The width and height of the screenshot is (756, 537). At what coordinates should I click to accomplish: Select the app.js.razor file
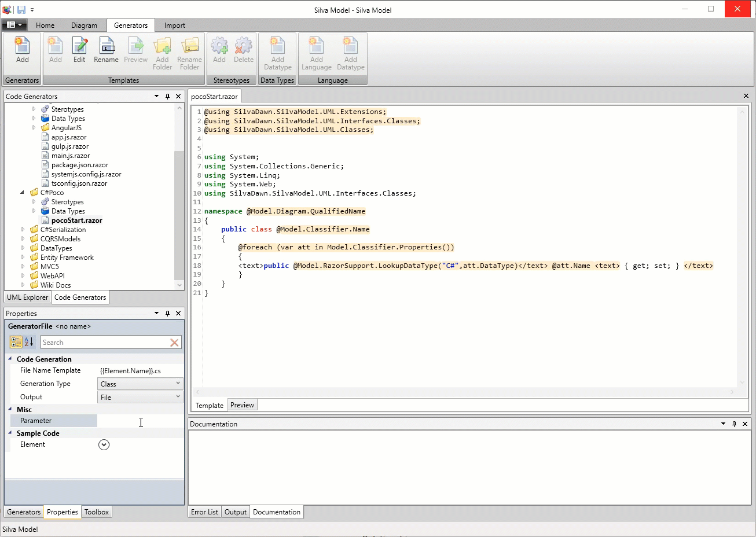pos(64,137)
